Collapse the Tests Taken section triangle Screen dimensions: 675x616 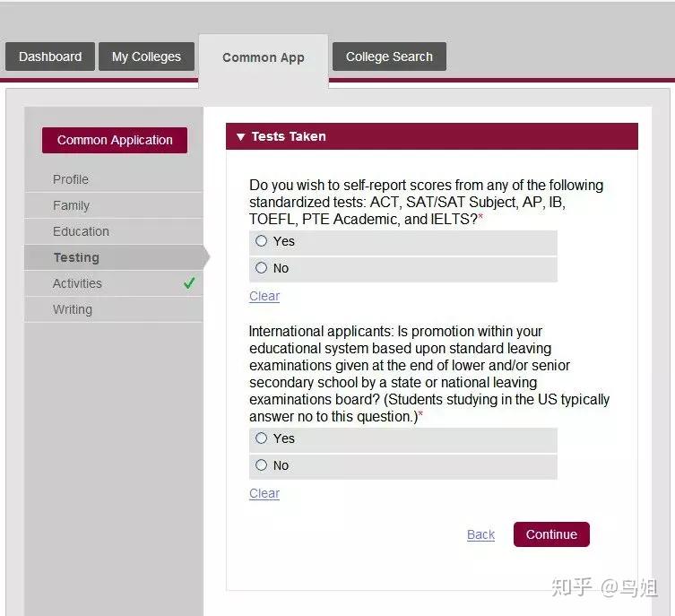click(240, 137)
